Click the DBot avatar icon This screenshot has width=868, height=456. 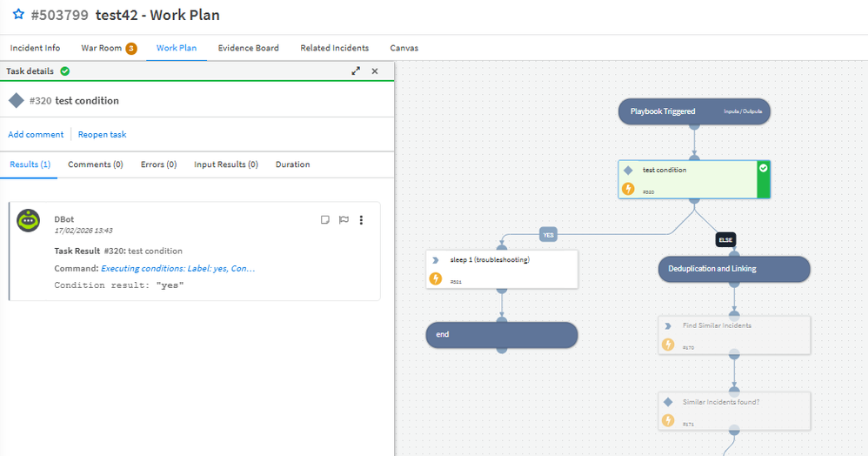coord(30,221)
